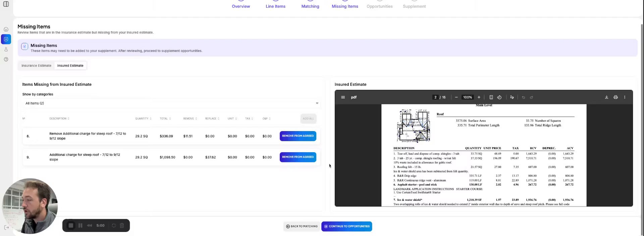The width and height of the screenshot is (644, 236).
Task: Select the highlighted blue sidebar icon
Action: point(6,39)
